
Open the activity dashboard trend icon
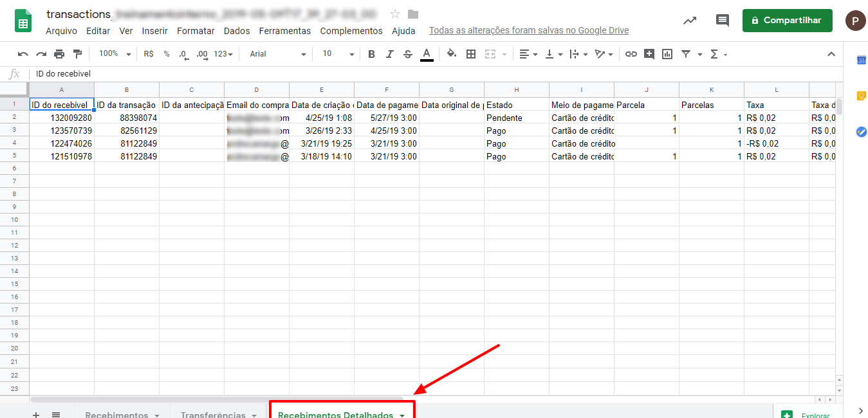coord(690,21)
